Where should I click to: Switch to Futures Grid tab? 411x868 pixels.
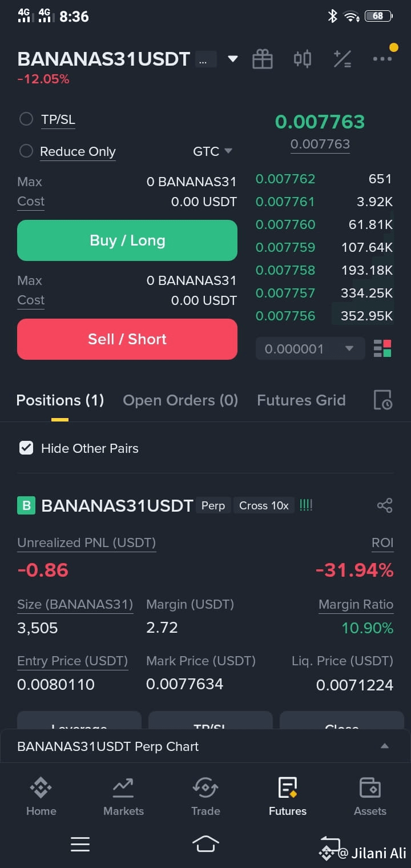(x=301, y=400)
